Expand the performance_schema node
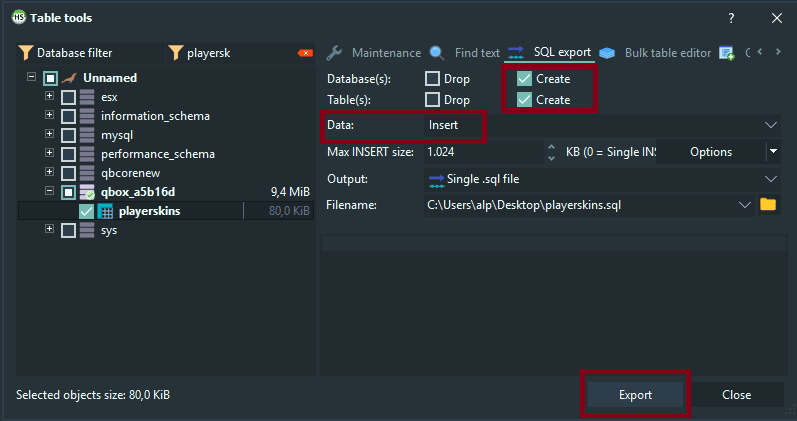 point(49,153)
